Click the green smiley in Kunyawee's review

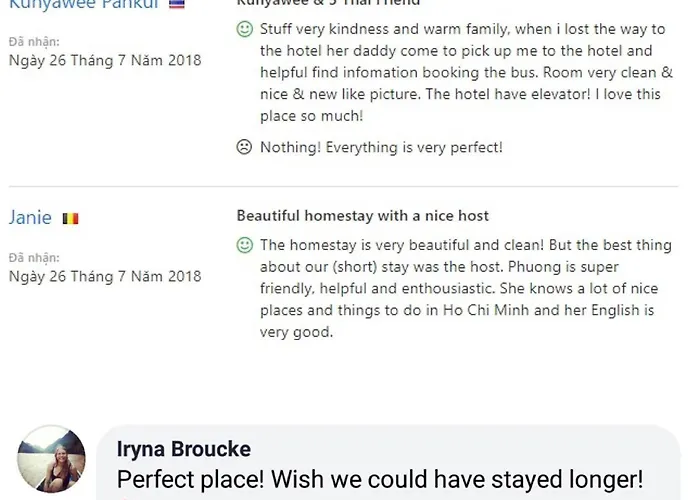point(245,30)
